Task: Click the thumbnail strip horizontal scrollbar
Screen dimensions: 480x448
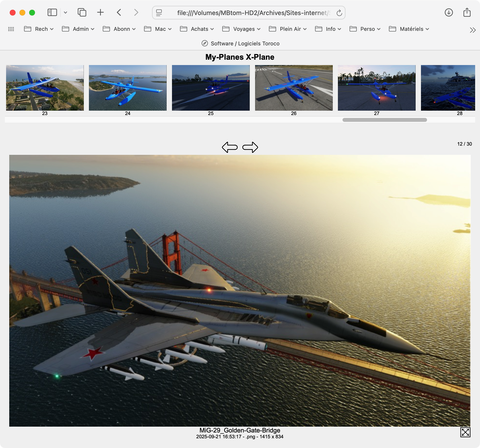Action: coord(385,120)
